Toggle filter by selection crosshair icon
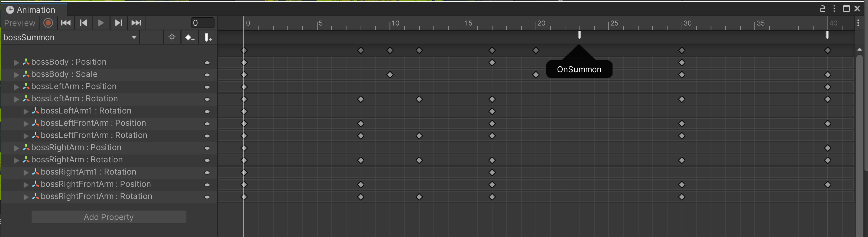Viewport: 868px width, 237px height. point(172,37)
